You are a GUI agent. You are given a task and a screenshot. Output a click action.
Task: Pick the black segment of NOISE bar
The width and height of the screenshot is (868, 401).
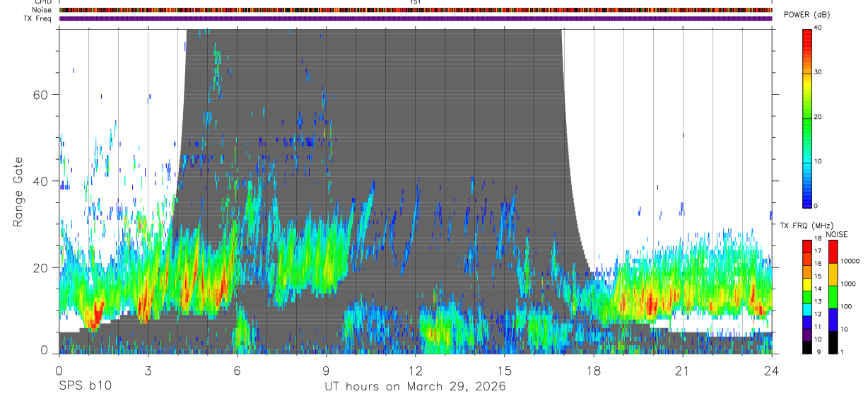tap(832, 342)
